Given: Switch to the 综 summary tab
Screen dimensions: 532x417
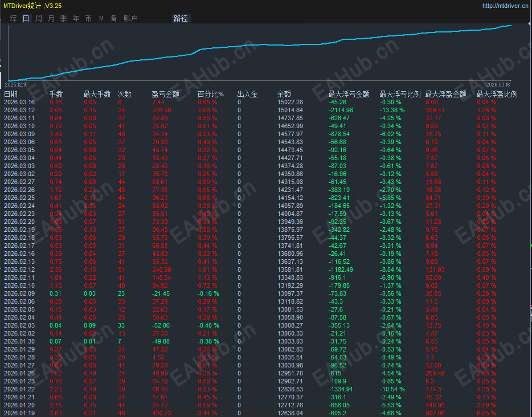Looking at the screenshot, I should [13, 18].
